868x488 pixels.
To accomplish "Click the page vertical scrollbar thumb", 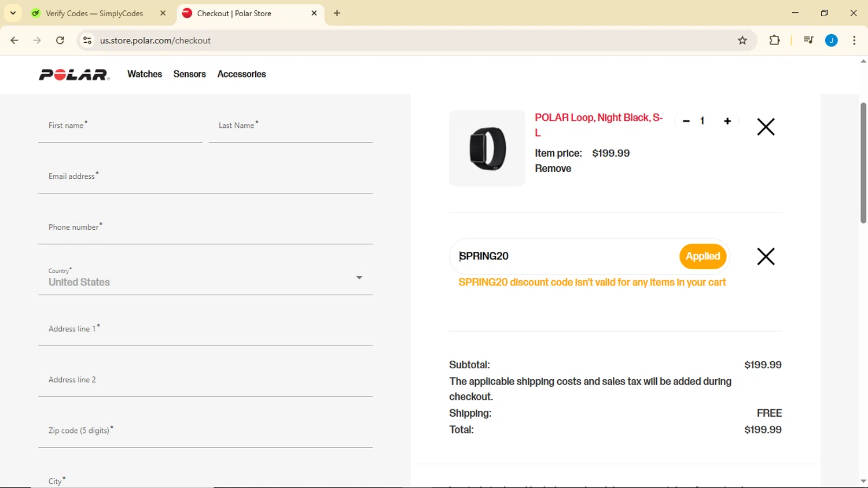I will tap(863, 163).
